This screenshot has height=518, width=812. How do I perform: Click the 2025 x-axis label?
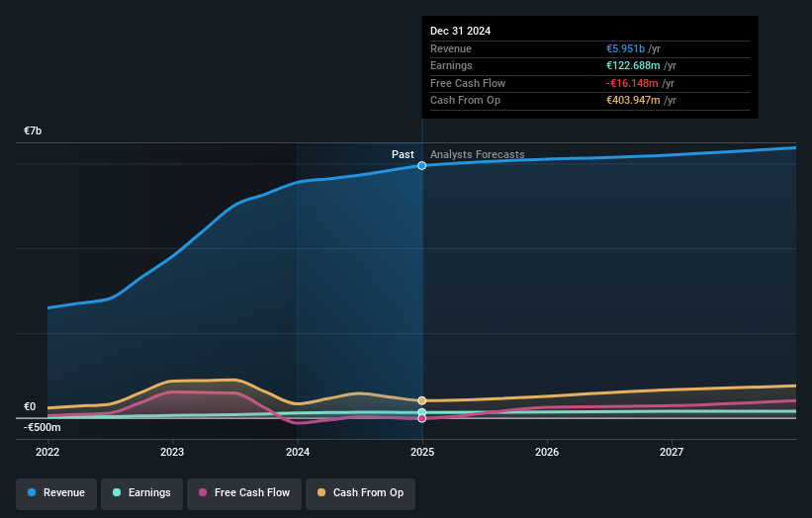point(422,452)
